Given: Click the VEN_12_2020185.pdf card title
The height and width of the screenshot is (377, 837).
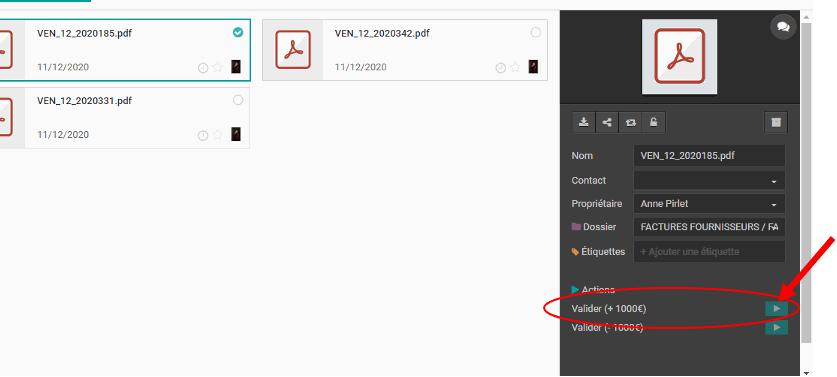Looking at the screenshot, I should [x=84, y=34].
